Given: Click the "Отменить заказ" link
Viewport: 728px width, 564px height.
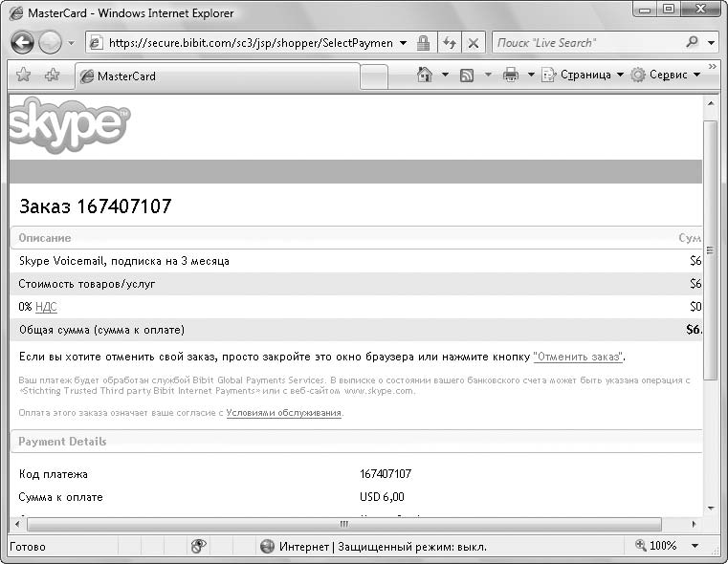Looking at the screenshot, I should (x=578, y=357).
